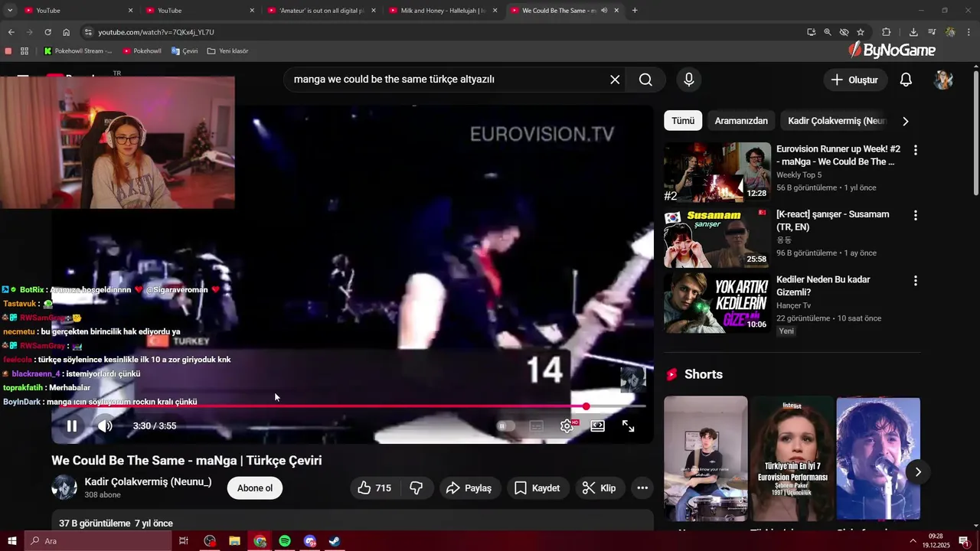Image resolution: width=980 pixels, height=551 pixels.
Task: Run the search with the magnifier icon
Action: (645, 80)
